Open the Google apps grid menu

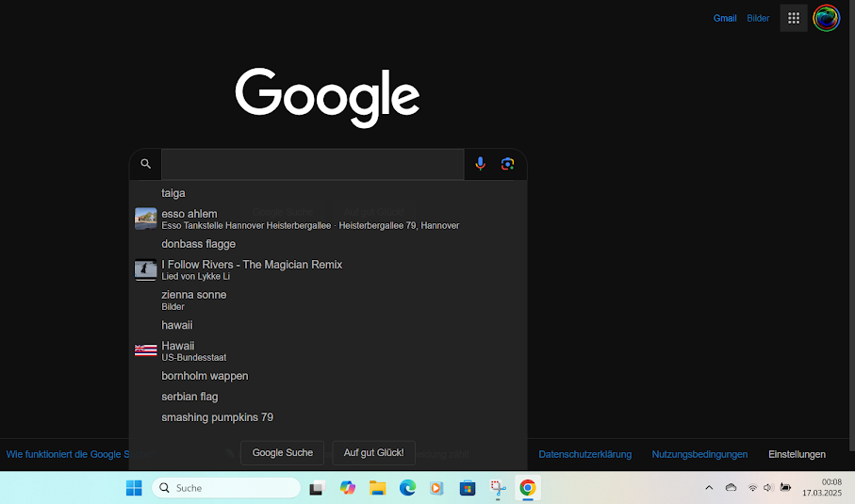[794, 18]
